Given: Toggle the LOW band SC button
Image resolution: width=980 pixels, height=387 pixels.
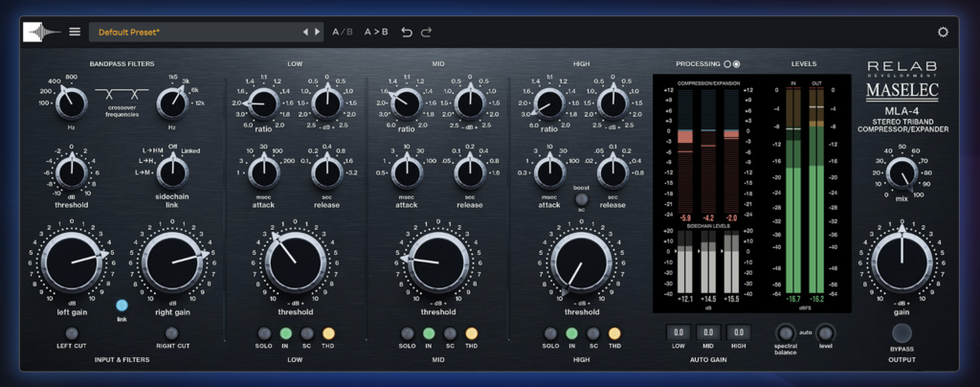Looking at the screenshot, I should click(307, 333).
